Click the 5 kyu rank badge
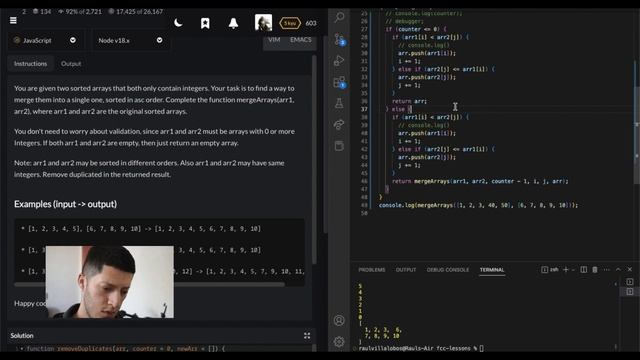640x360 pixels. tap(290, 23)
